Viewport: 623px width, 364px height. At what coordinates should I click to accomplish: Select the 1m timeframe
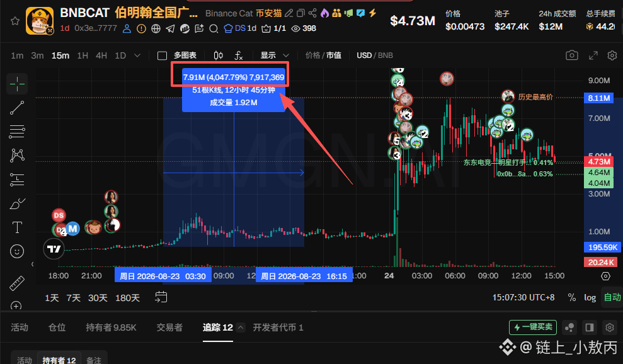(x=17, y=55)
